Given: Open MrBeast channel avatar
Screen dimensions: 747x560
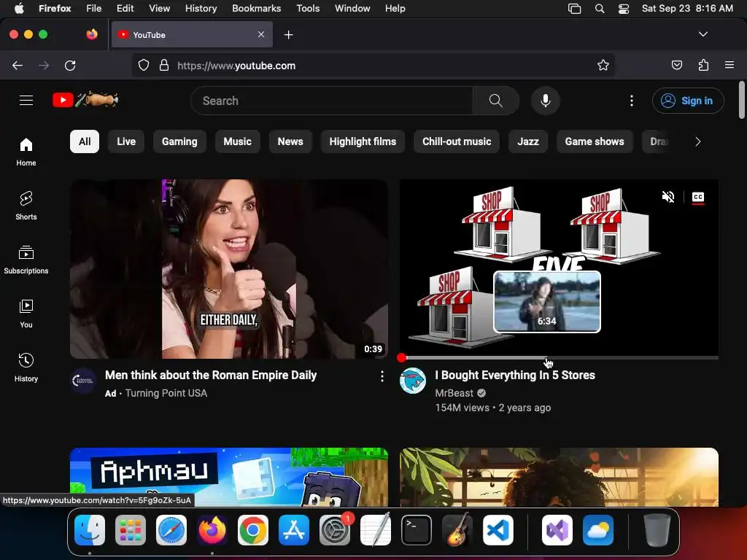Looking at the screenshot, I should point(413,381).
